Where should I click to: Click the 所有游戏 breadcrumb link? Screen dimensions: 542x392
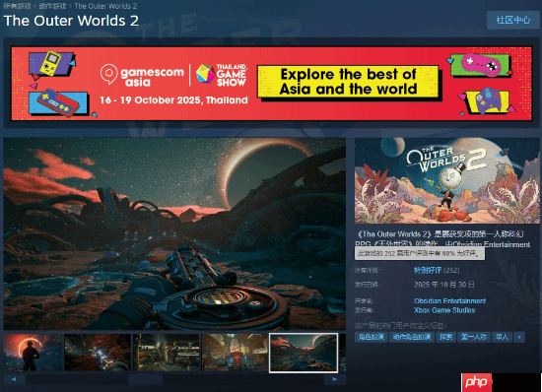coord(17,6)
